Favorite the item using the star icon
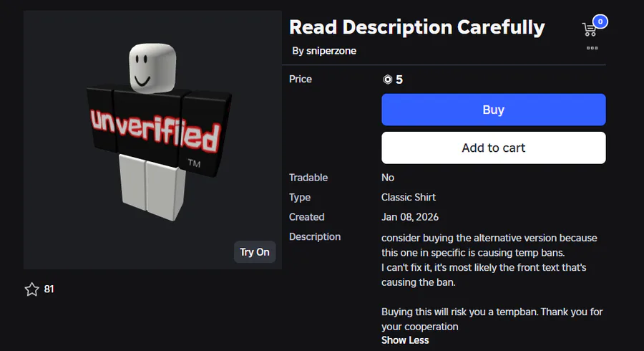The image size is (644, 351). click(31, 289)
